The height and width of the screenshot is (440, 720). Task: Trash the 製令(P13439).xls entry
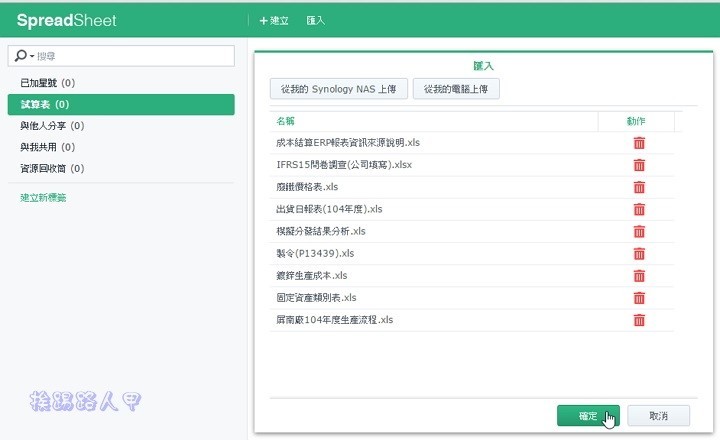click(639, 253)
